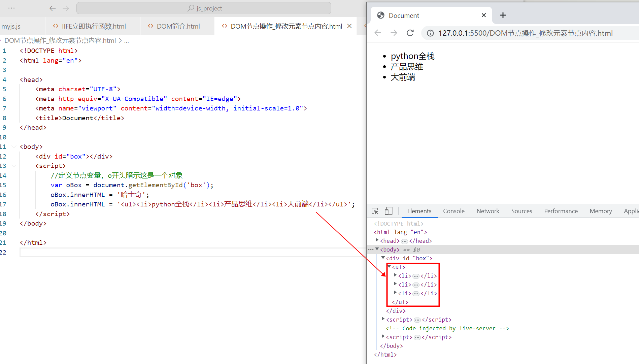The width and height of the screenshot is (639, 364).
Task: Click the address bar URL 127.0.0.1:5500
Action: tap(526, 33)
